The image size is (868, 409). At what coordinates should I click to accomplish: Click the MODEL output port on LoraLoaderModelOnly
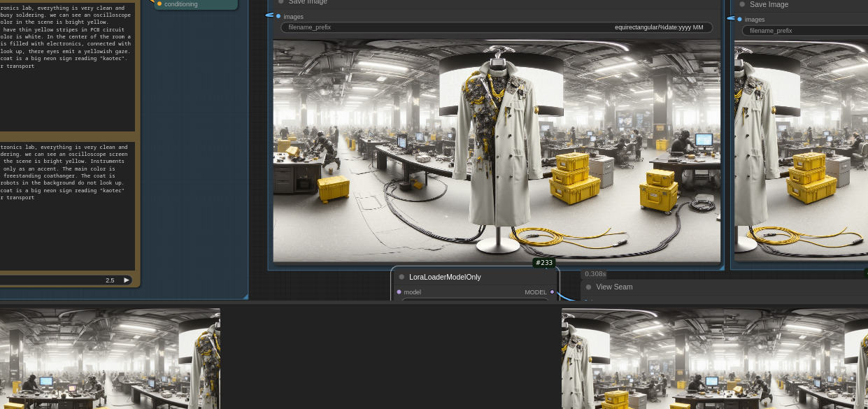click(x=552, y=292)
